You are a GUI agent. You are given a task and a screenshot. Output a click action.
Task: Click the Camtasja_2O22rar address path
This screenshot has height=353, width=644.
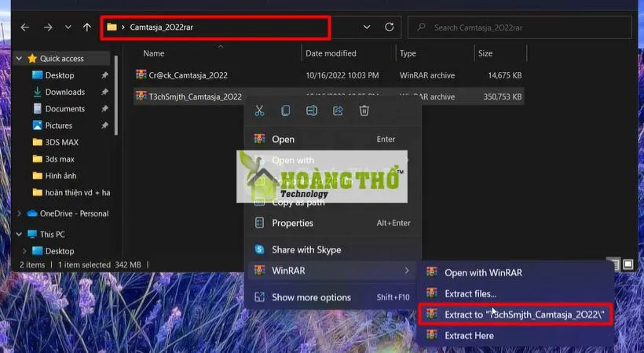(x=162, y=27)
